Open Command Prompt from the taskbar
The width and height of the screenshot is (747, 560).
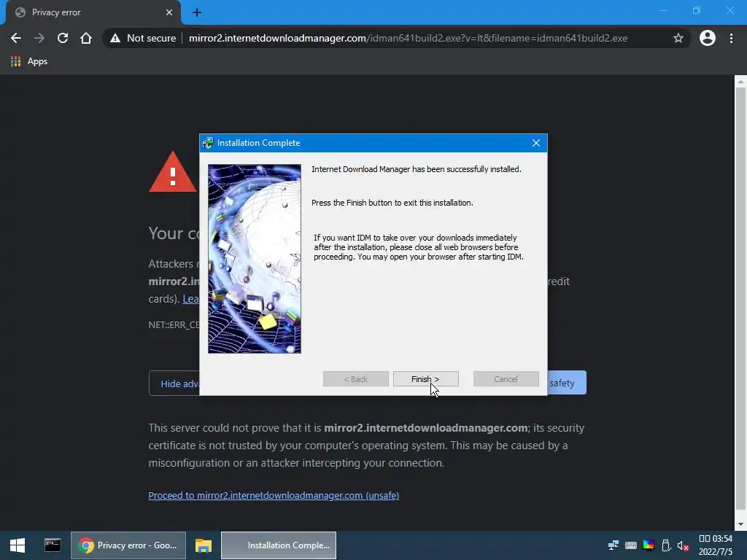[53, 545]
